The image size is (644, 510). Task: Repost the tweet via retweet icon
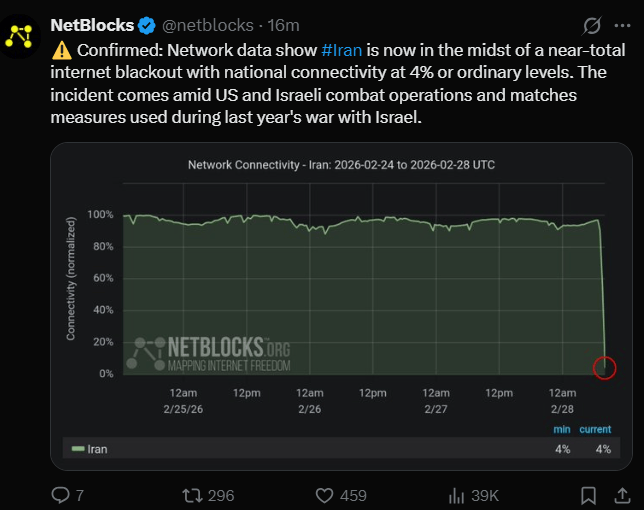186,495
